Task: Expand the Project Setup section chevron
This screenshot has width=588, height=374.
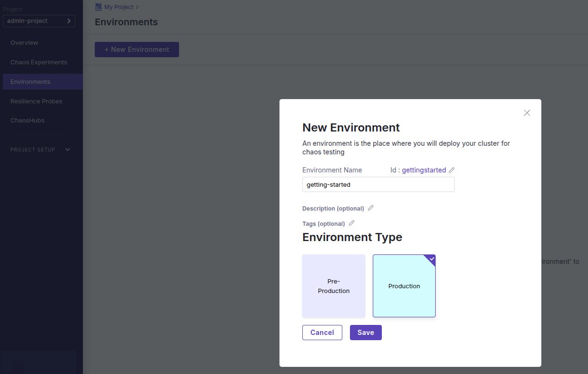Action: 68,150
